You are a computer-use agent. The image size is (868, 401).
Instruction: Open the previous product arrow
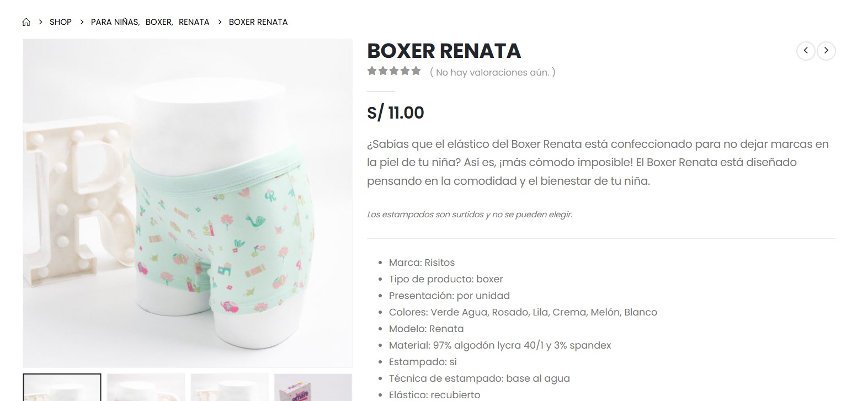[x=806, y=51]
